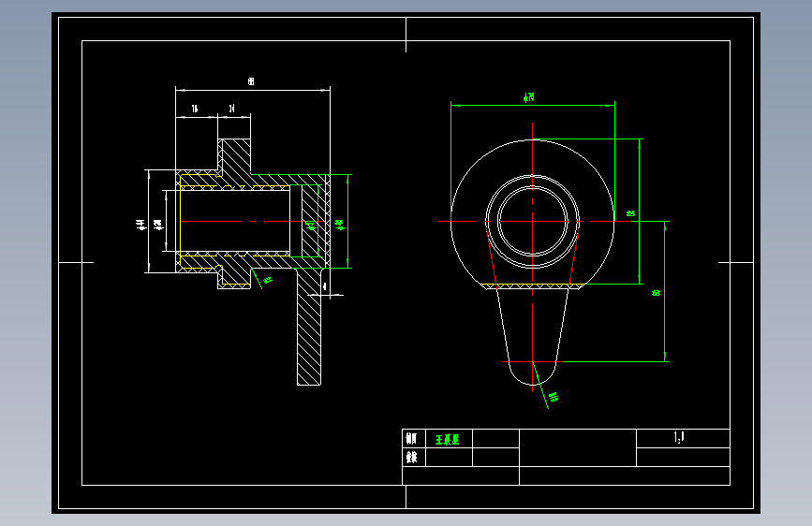Image resolution: width=812 pixels, height=526 pixels.
Task: Click the second-row label cell of the title block
Action: pos(414,457)
